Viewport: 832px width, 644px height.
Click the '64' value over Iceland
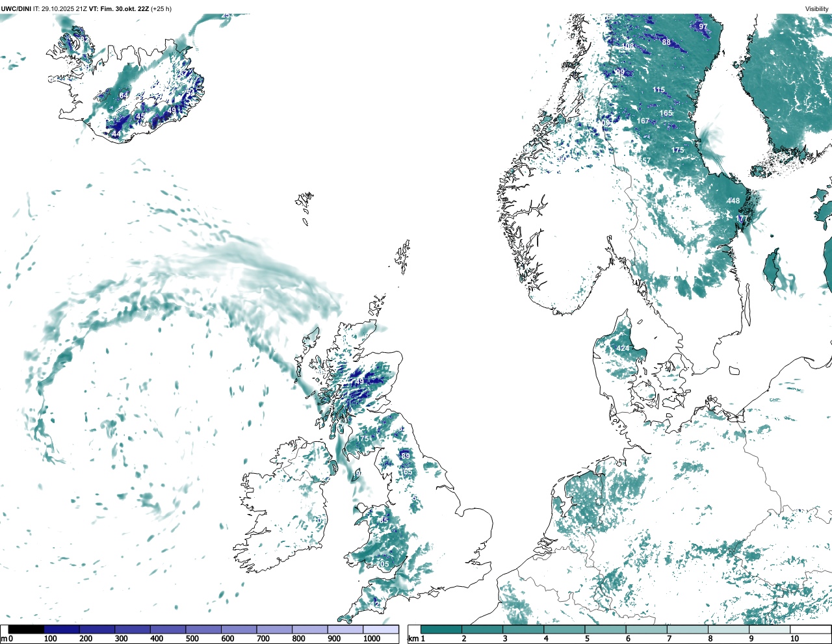pyautogui.click(x=123, y=96)
